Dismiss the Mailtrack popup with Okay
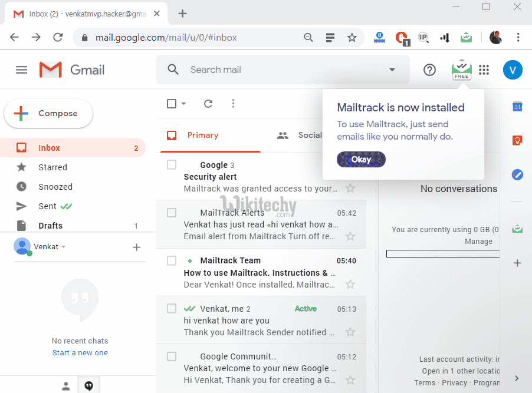Image resolution: width=532 pixels, height=393 pixels. coord(361,159)
